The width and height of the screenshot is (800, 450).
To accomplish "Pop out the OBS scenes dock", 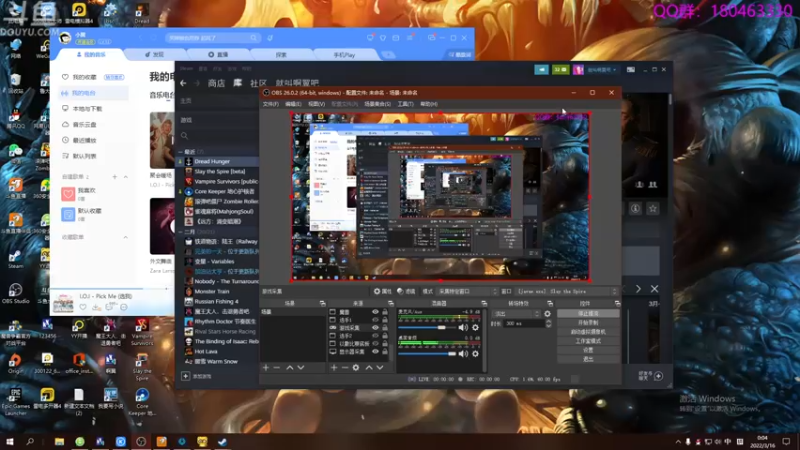I will pos(322,303).
